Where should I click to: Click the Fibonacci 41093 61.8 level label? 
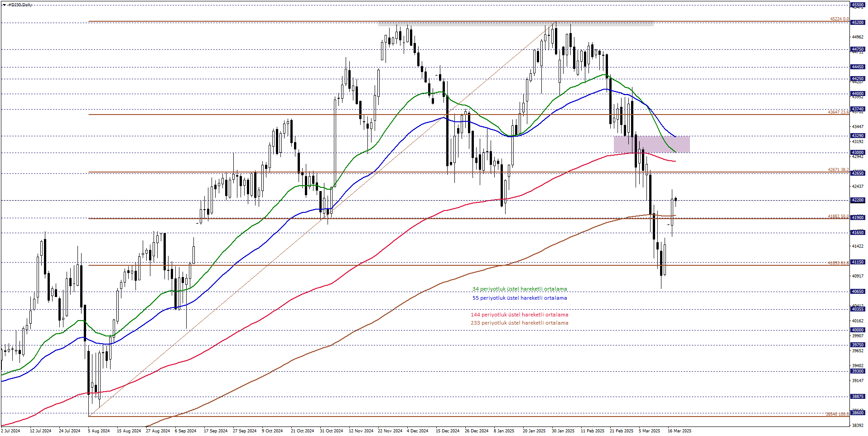click(x=838, y=263)
